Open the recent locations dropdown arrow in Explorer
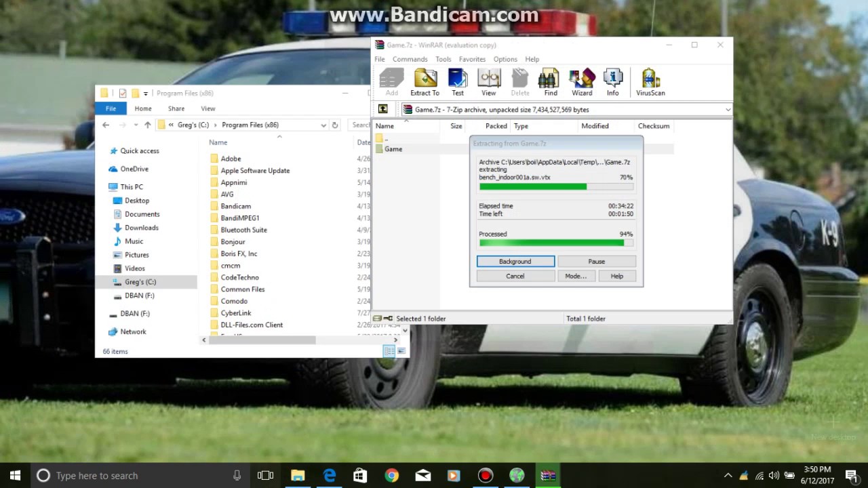 click(136, 125)
